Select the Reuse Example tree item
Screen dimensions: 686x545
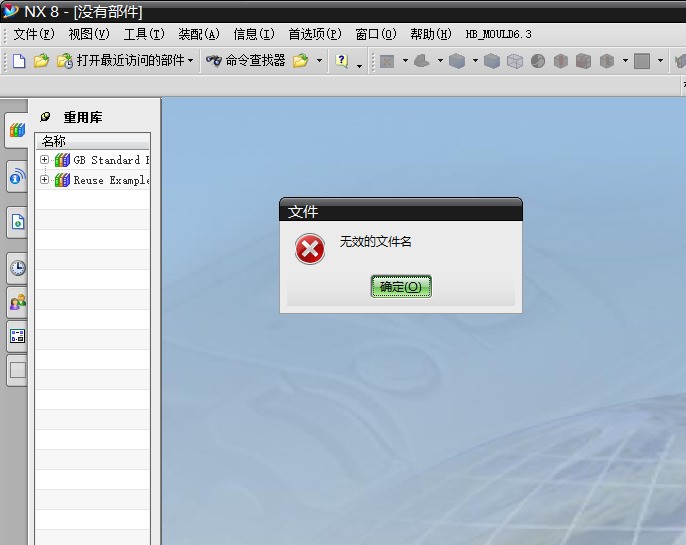coord(102,180)
